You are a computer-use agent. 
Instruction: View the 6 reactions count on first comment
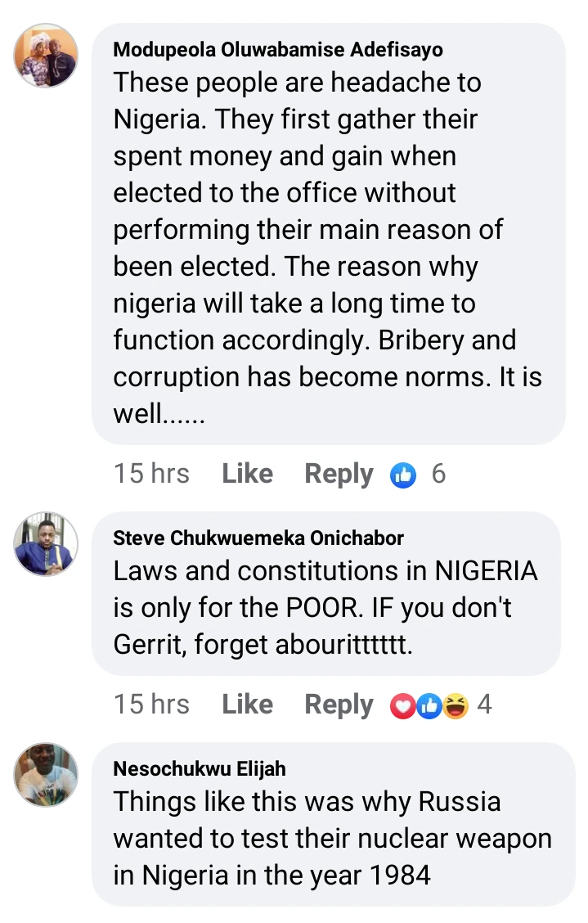439,474
